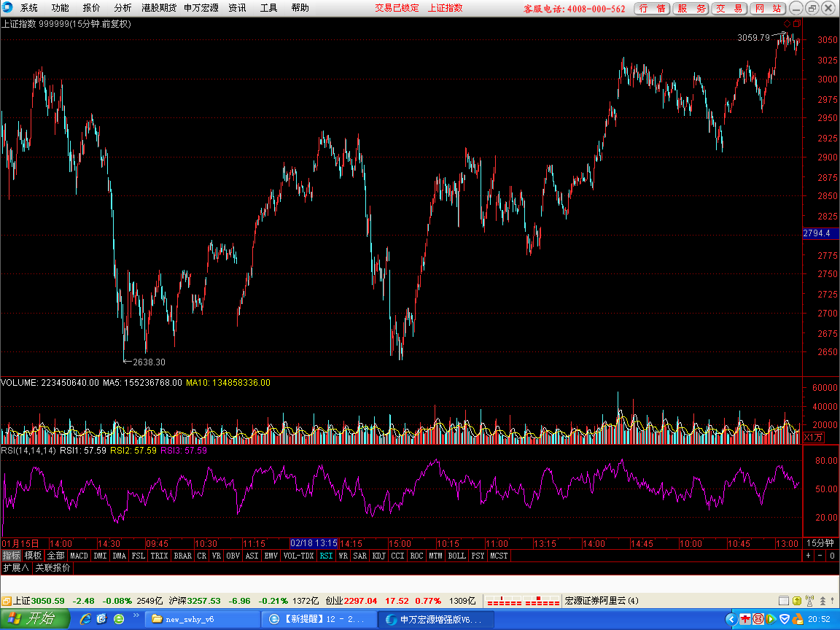The height and width of the screenshot is (630, 840).
Task: Switch indicator to PSY
Action: (x=478, y=556)
